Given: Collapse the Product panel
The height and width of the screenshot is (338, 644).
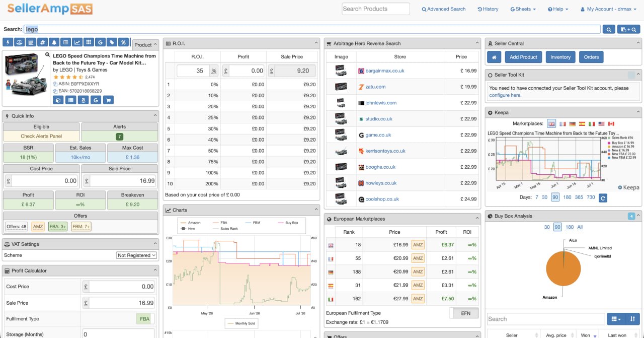Looking at the screenshot, I should (x=154, y=45).
